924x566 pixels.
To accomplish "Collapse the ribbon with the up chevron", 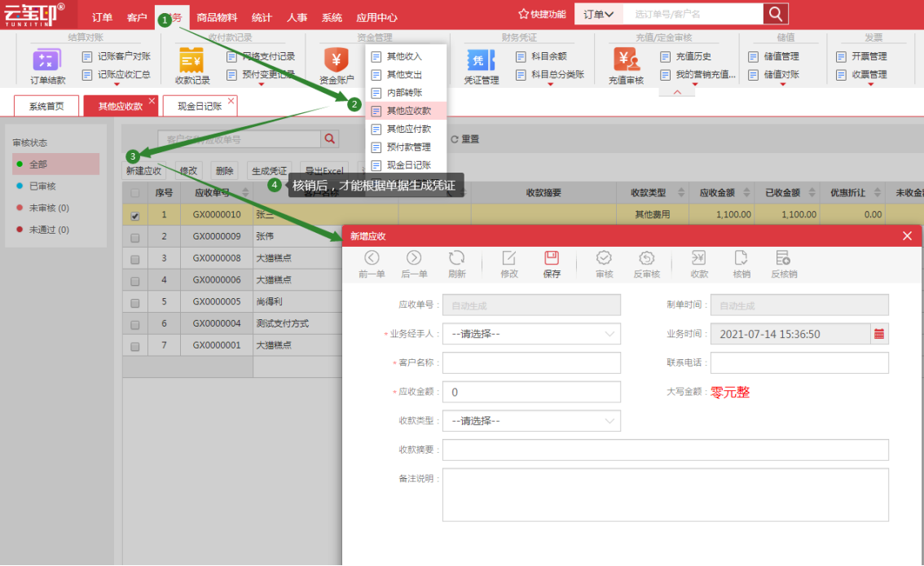I will tap(677, 92).
